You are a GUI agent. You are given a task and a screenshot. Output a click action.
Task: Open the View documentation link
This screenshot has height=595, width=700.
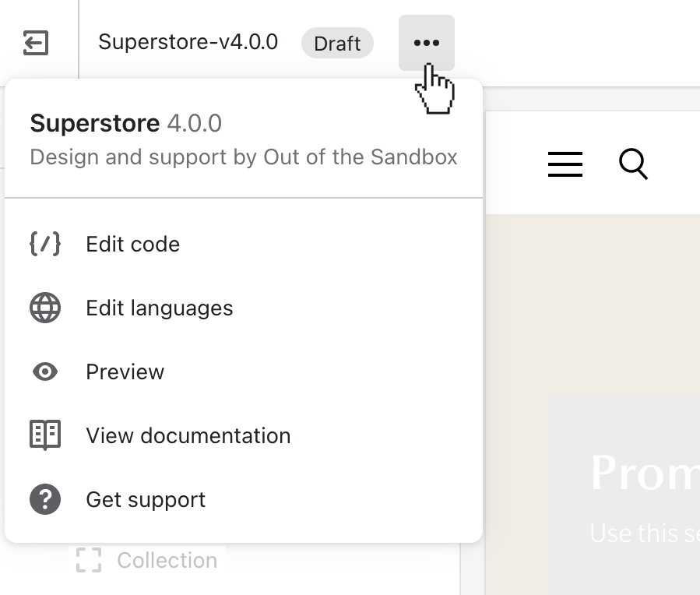point(188,436)
